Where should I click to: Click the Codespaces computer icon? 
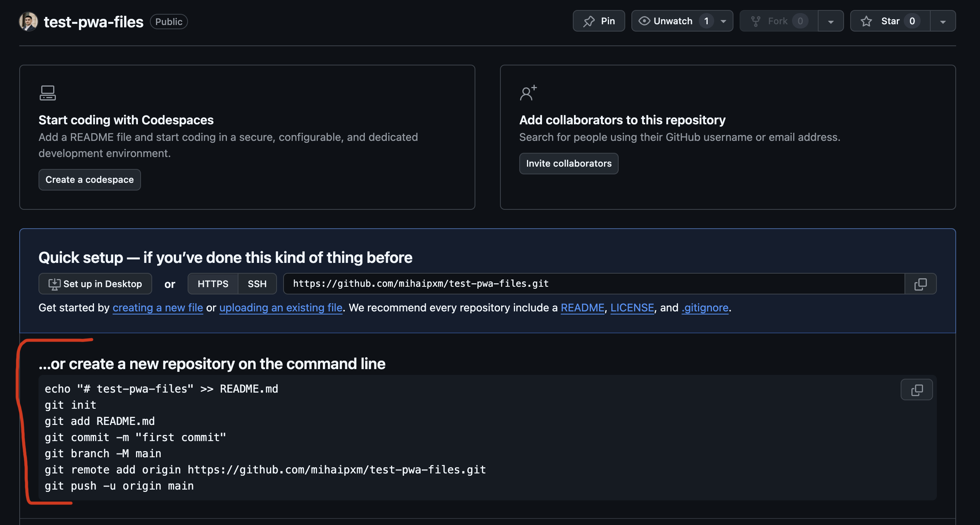pos(48,93)
